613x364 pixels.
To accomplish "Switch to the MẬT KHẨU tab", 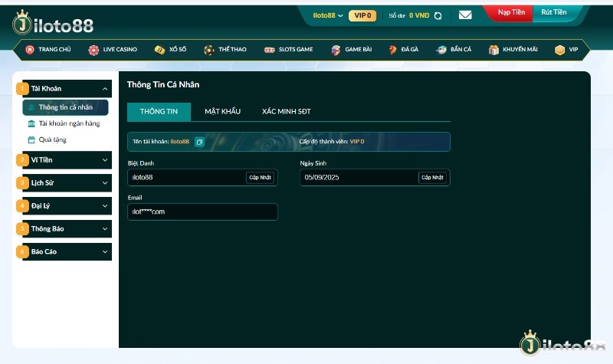I will (x=222, y=112).
